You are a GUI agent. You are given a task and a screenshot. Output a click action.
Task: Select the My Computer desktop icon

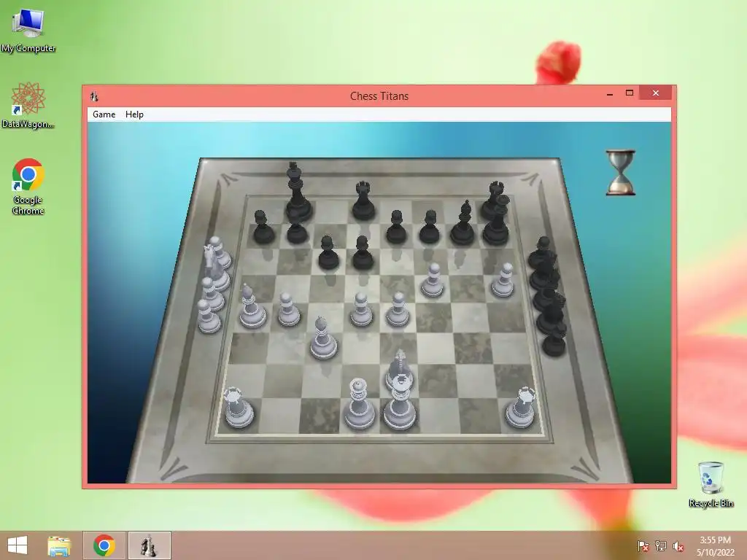(x=28, y=30)
